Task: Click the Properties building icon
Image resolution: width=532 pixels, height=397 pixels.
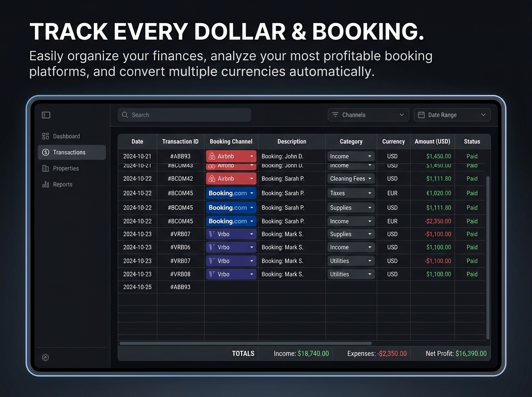Action: click(x=46, y=168)
